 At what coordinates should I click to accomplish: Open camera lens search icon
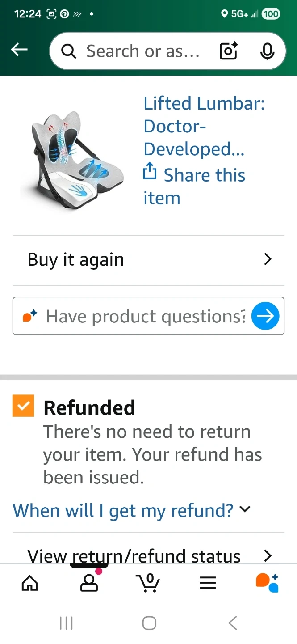pyautogui.click(x=228, y=51)
